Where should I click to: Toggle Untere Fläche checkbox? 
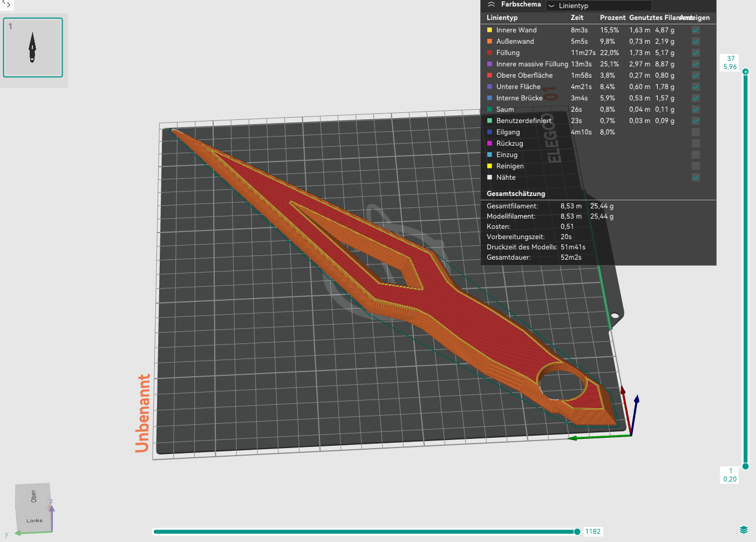pos(696,87)
